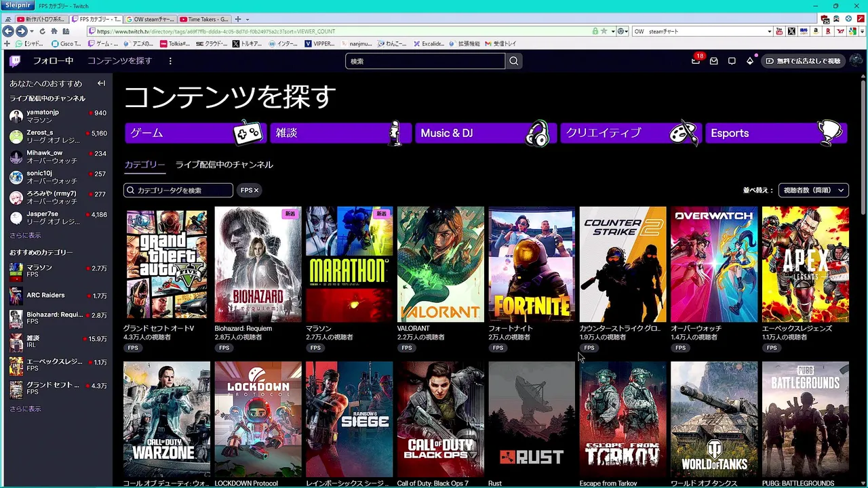Remove the FPS tag filter chip
The height and width of the screenshot is (488, 868).
tap(256, 190)
